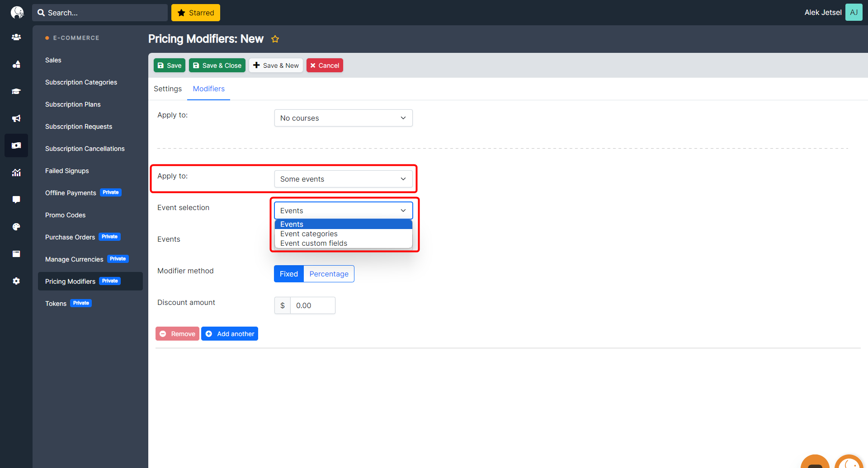Click the AJ user avatar
This screenshot has width=868, height=468.
click(854, 12)
